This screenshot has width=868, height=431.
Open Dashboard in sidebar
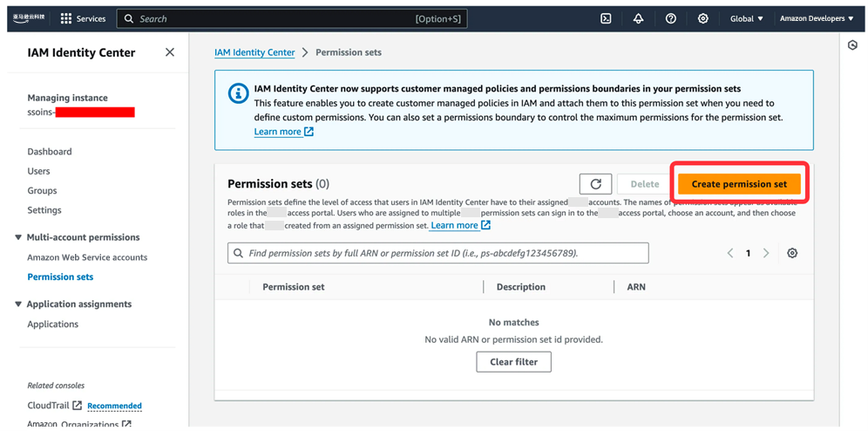tap(50, 151)
